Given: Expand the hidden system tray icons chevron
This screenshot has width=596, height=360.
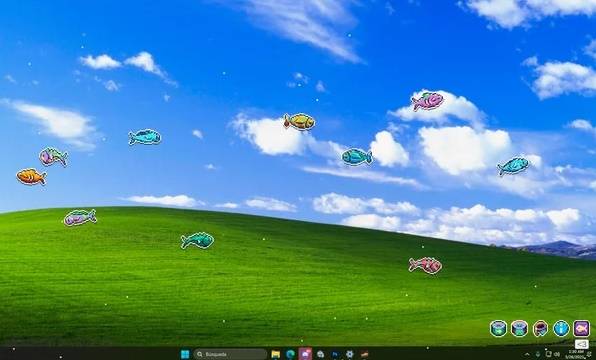Looking at the screenshot, I should click(x=527, y=354).
